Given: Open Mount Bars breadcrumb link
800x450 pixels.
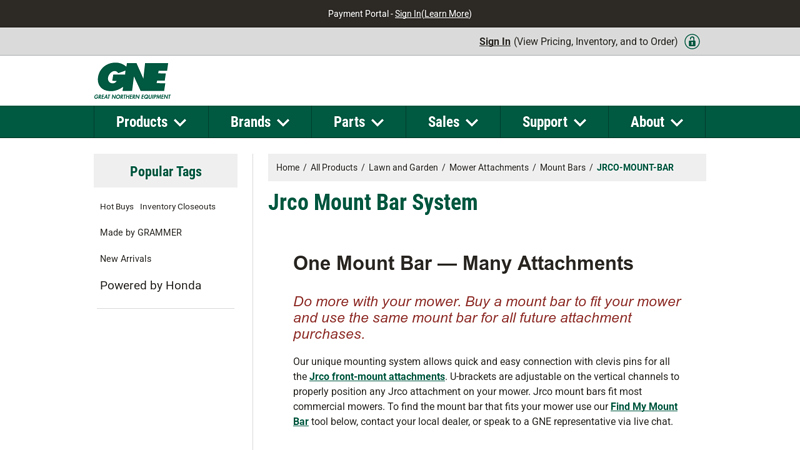Looking at the screenshot, I should [x=563, y=167].
